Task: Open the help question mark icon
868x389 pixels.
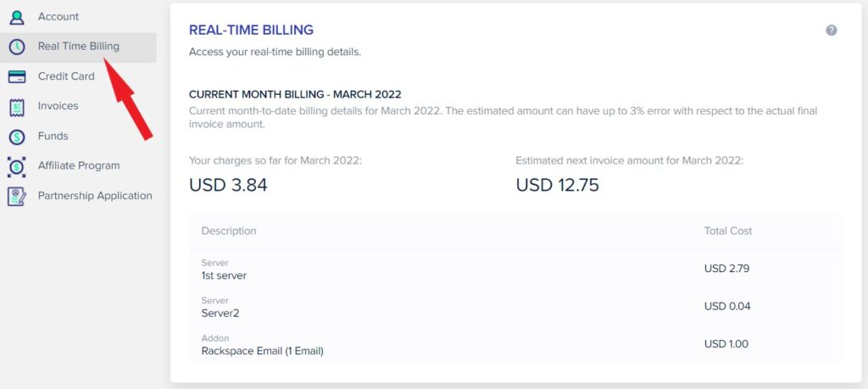Action: click(831, 31)
